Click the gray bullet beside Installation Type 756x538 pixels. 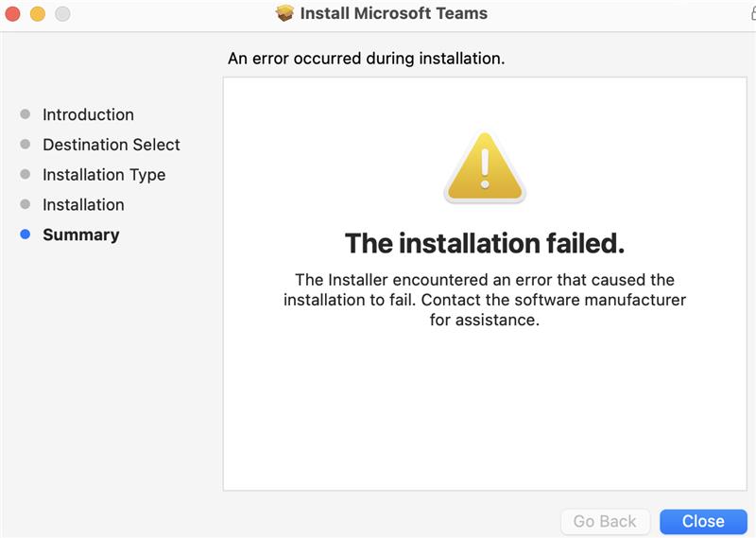pos(26,174)
